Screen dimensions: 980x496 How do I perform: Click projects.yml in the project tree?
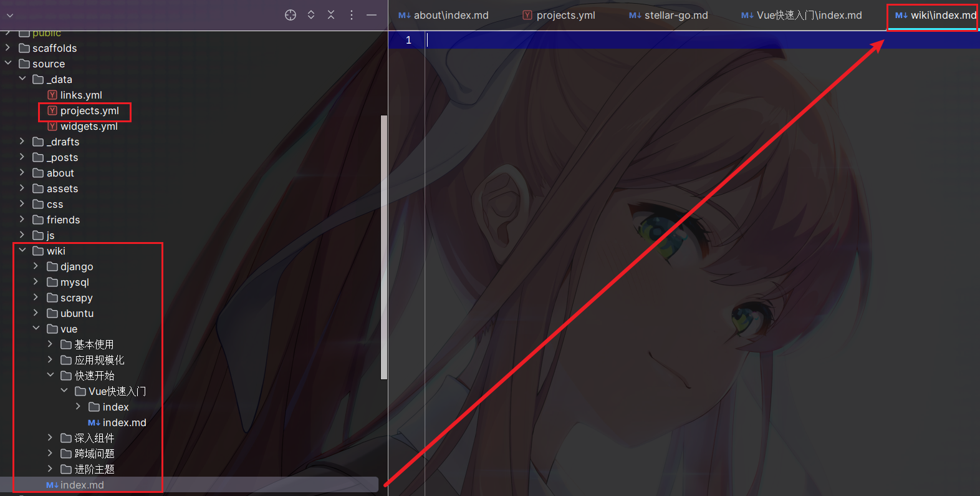(89, 110)
